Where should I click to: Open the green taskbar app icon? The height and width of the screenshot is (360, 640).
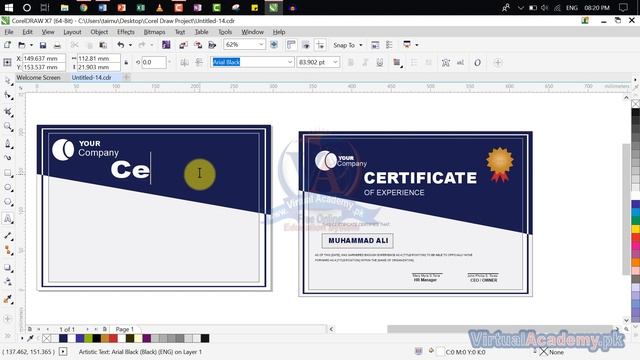pos(216,7)
